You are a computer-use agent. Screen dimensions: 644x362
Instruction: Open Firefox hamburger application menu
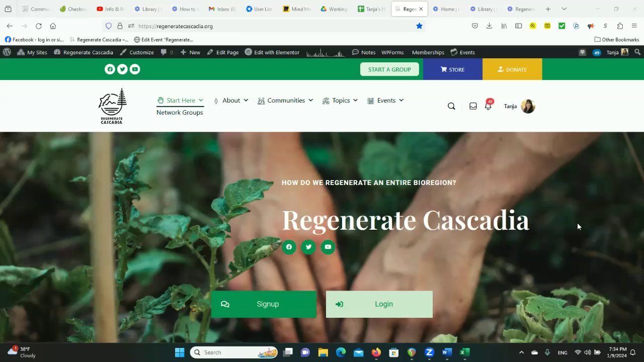[634, 26]
